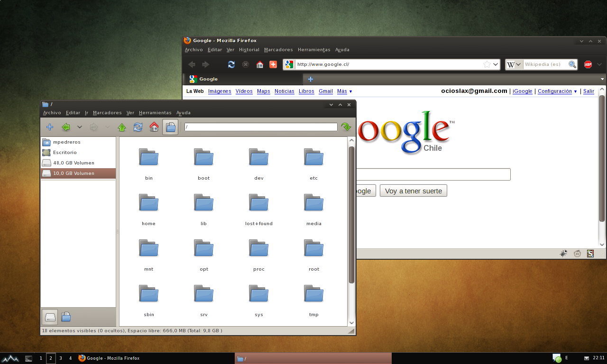The image size is (607, 364).
Task: Open search engine selector Wikipedia dropdown
Action: 514,64
